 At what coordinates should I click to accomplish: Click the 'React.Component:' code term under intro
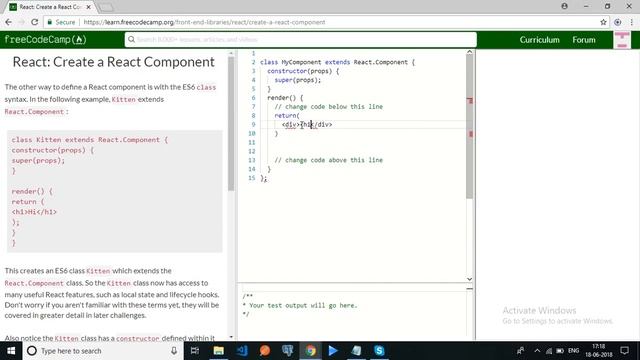tap(36, 111)
